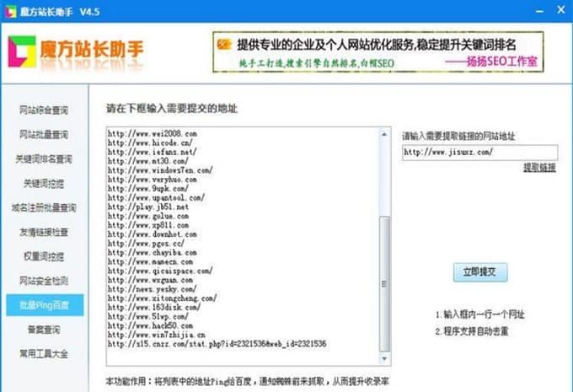Click the line http://www.downhot.com
The image size is (573, 392).
(x=152, y=234)
